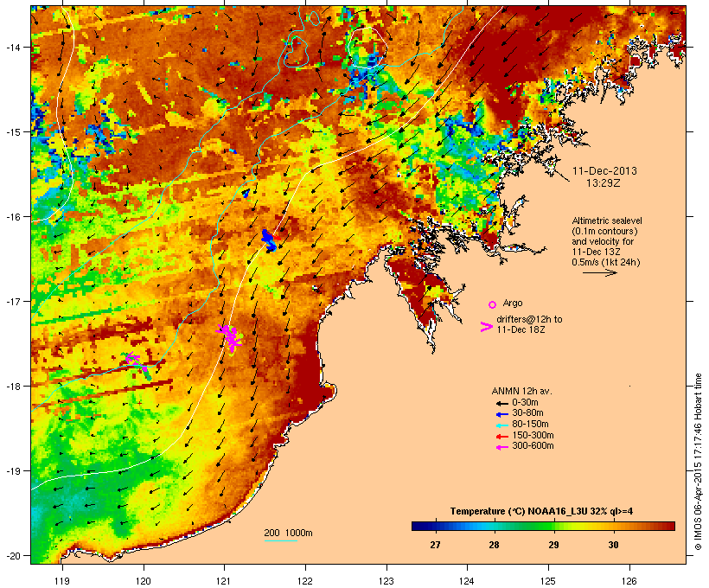Click the '-20' latitude axis label
The image size is (709, 588).
(13, 555)
